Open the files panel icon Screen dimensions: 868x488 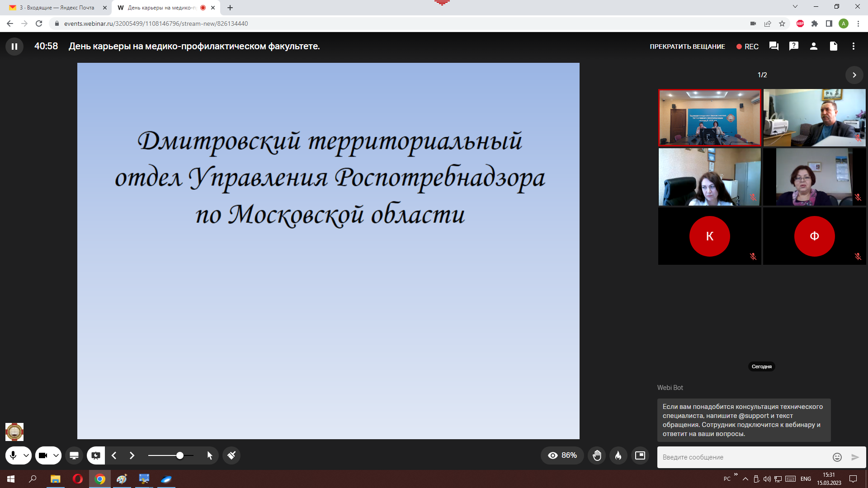tap(833, 46)
